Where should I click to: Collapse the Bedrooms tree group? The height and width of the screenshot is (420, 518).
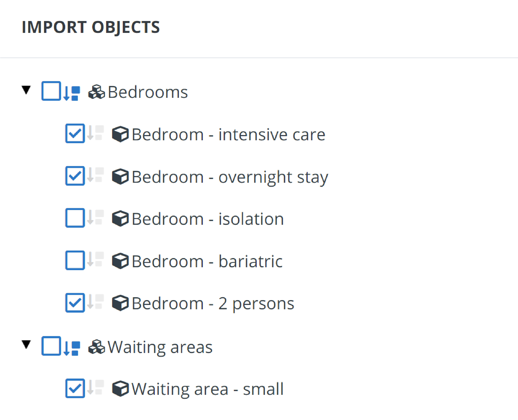(26, 90)
